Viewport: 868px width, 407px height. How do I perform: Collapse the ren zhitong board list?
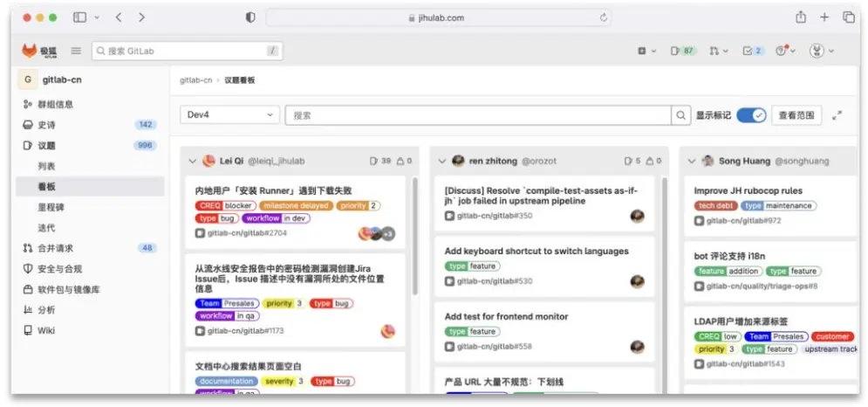pyautogui.click(x=442, y=161)
